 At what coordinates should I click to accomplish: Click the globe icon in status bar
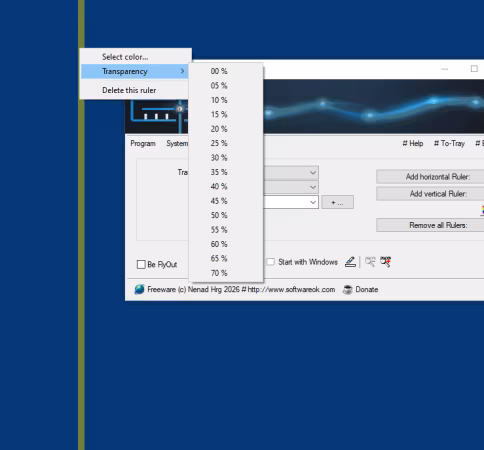(x=139, y=290)
